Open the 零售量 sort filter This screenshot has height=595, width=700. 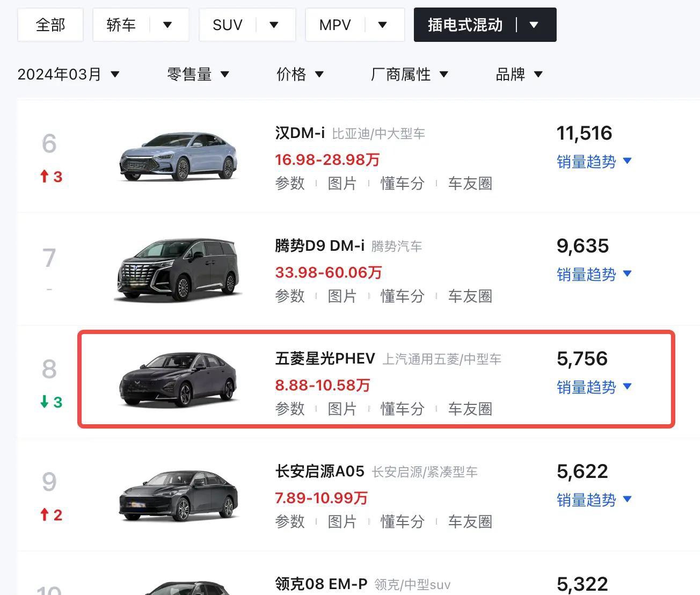(x=198, y=74)
